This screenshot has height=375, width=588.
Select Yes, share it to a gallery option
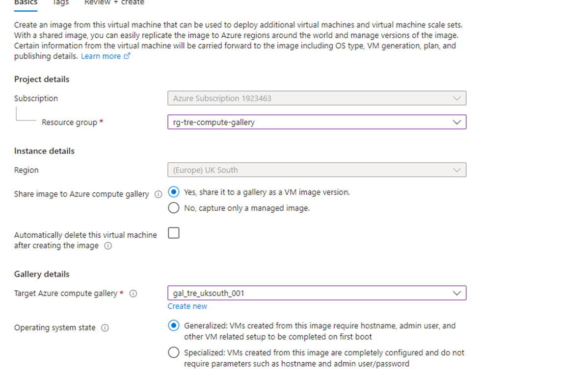tap(173, 192)
